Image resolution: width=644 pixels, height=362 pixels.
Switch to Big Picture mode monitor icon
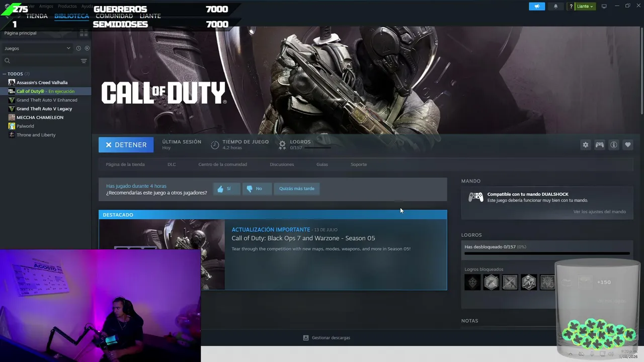click(x=604, y=6)
